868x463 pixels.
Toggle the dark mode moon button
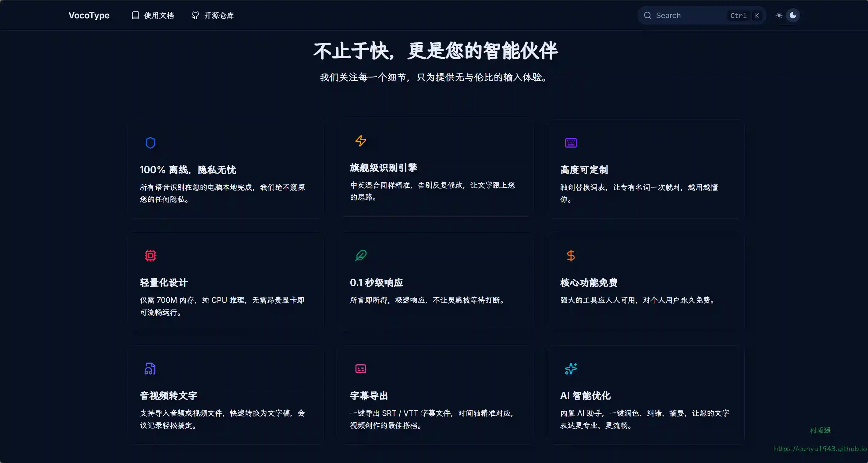(x=793, y=16)
